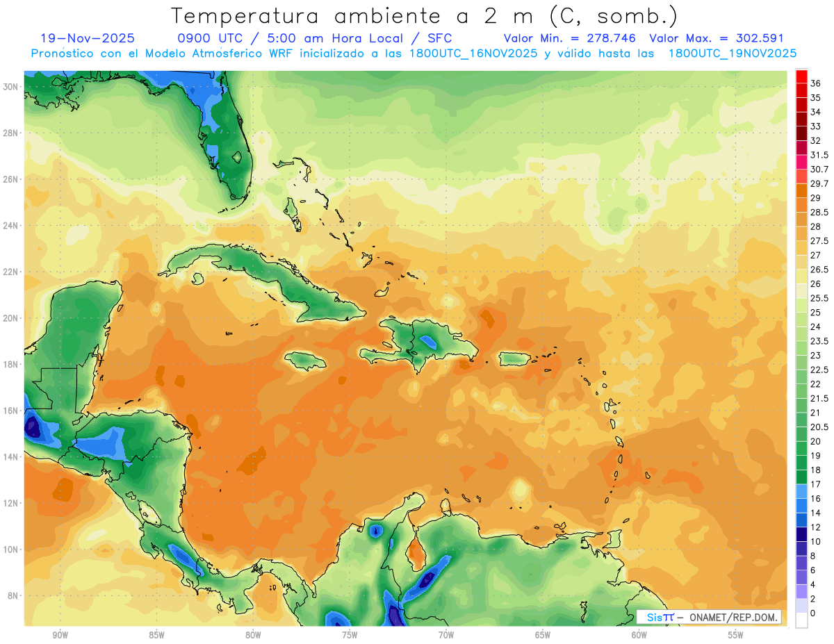Click the 60W longitude axis label
The width and height of the screenshot is (834, 644).
[639, 635]
